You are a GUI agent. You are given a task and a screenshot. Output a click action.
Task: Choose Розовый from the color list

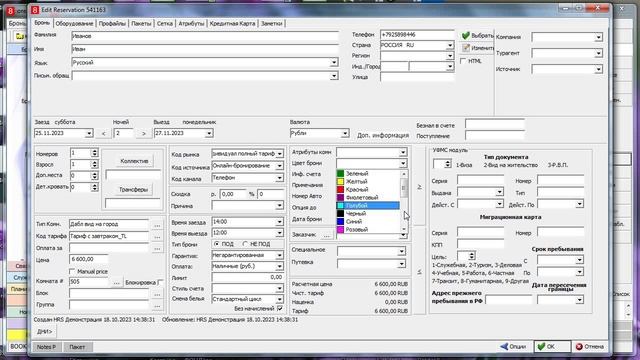pos(368,229)
